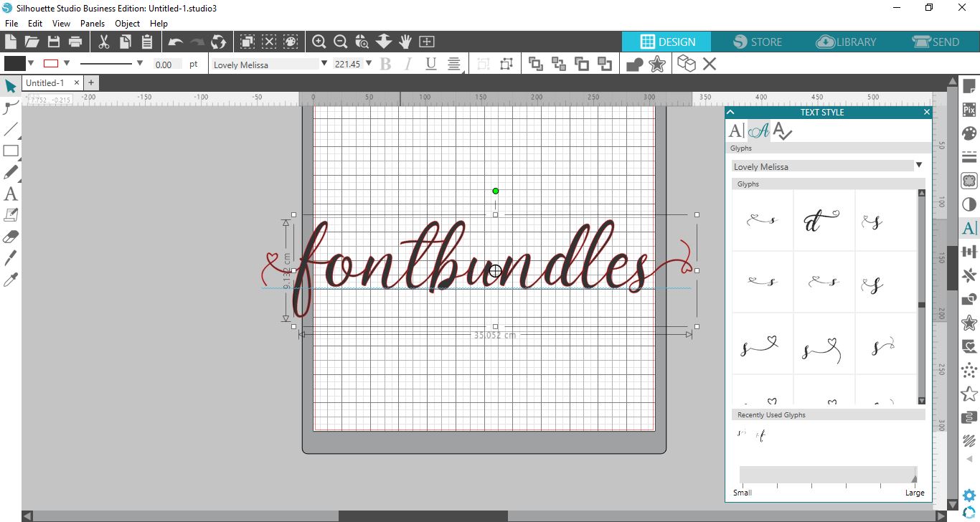Toggle underline text formatting
Screen dimensions: 980x522
pyautogui.click(x=430, y=64)
